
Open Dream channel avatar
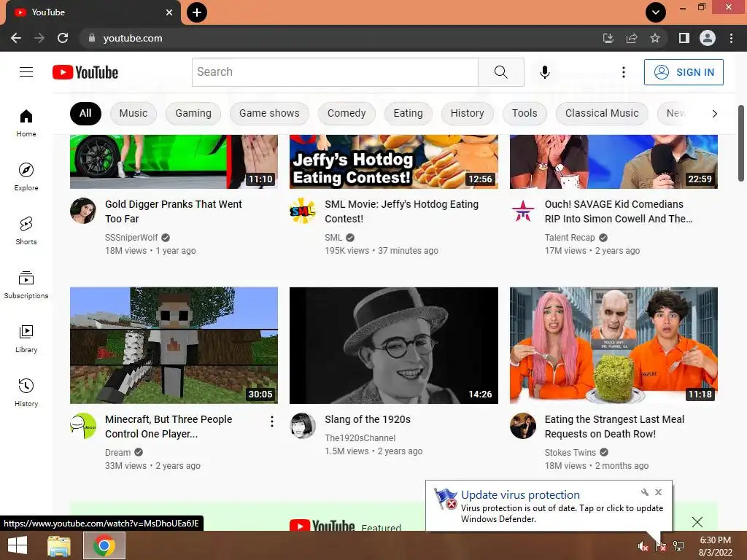pyautogui.click(x=83, y=426)
